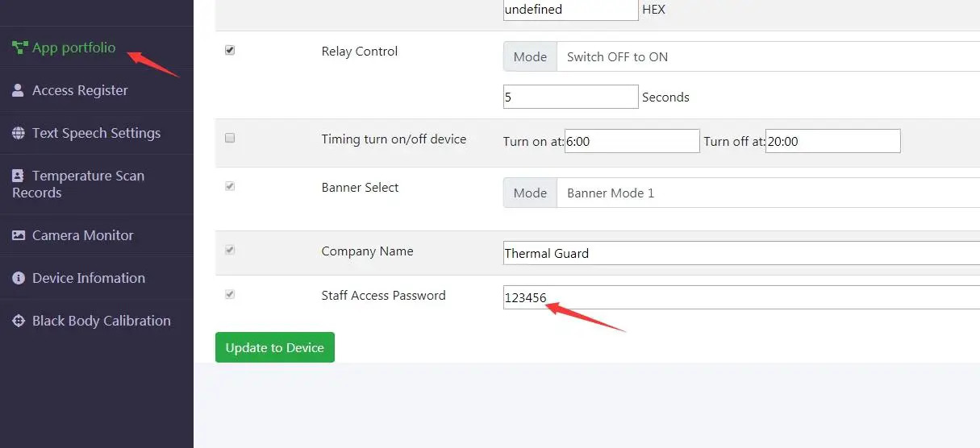The width and height of the screenshot is (980, 448).
Task: Click the Staff Access Password label
Action: point(383,295)
